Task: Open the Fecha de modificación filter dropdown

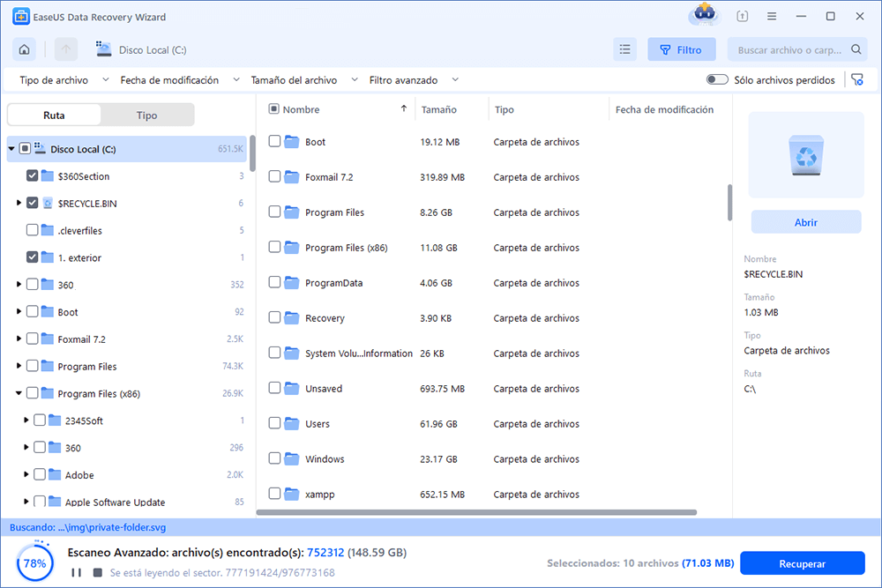Action: 180,80
